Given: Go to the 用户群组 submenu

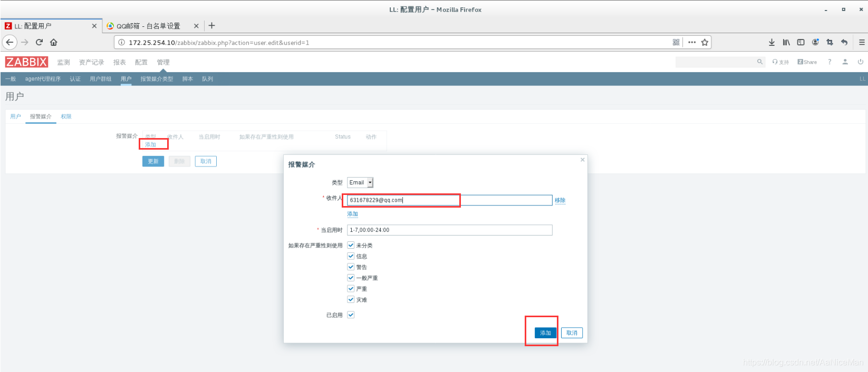Looking at the screenshot, I should pos(101,79).
